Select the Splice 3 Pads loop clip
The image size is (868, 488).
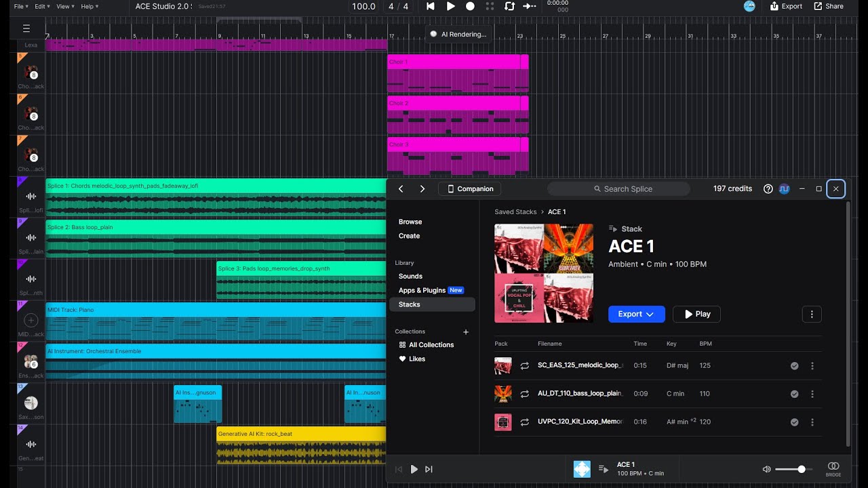[x=301, y=280]
